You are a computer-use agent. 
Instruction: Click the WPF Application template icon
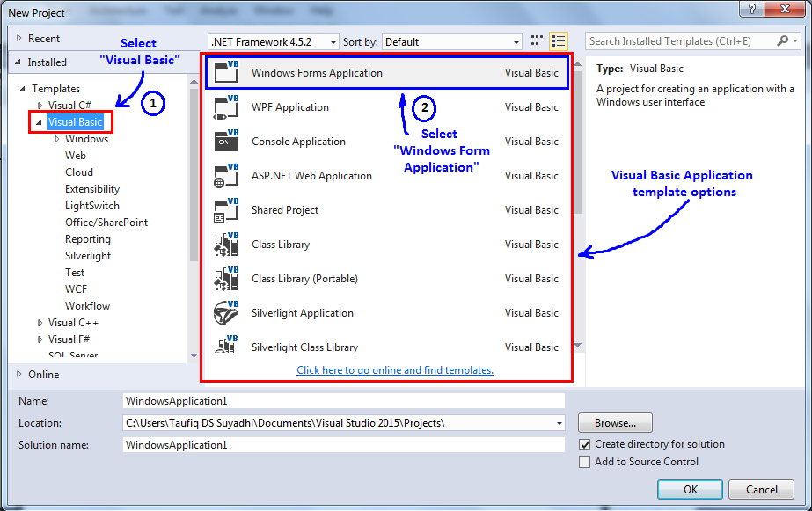point(226,107)
